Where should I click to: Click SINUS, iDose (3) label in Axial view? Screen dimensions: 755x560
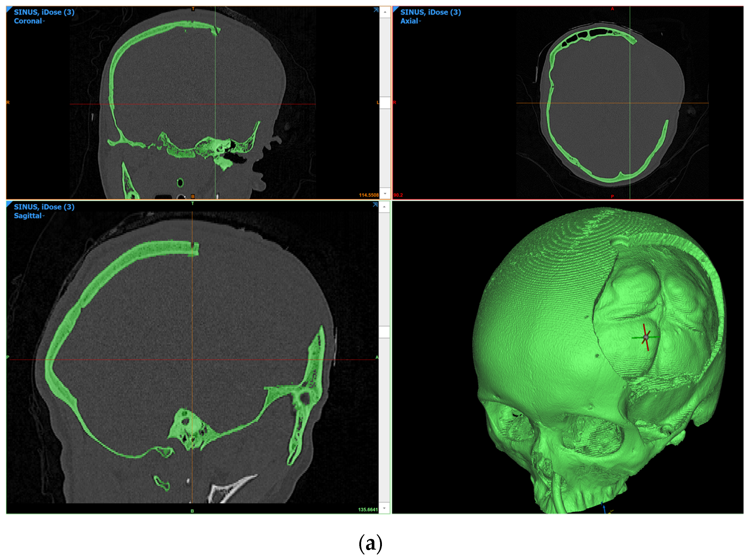[x=430, y=12]
